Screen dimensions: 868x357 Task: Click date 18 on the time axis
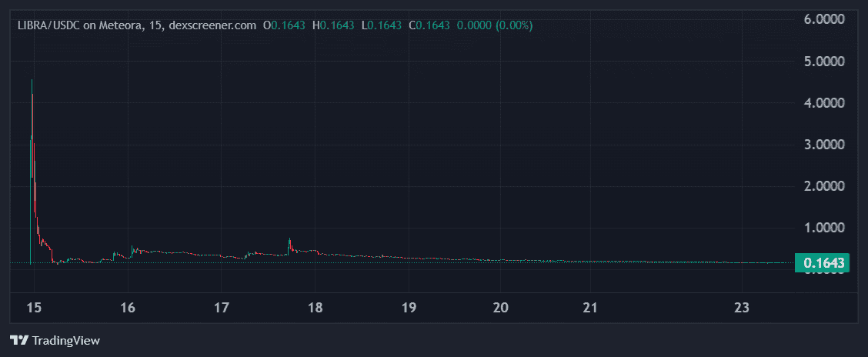point(314,309)
